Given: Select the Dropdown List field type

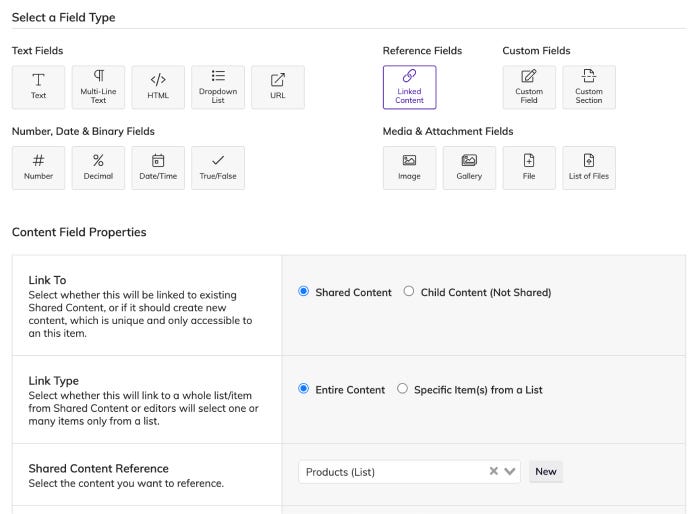Looking at the screenshot, I should [x=218, y=87].
